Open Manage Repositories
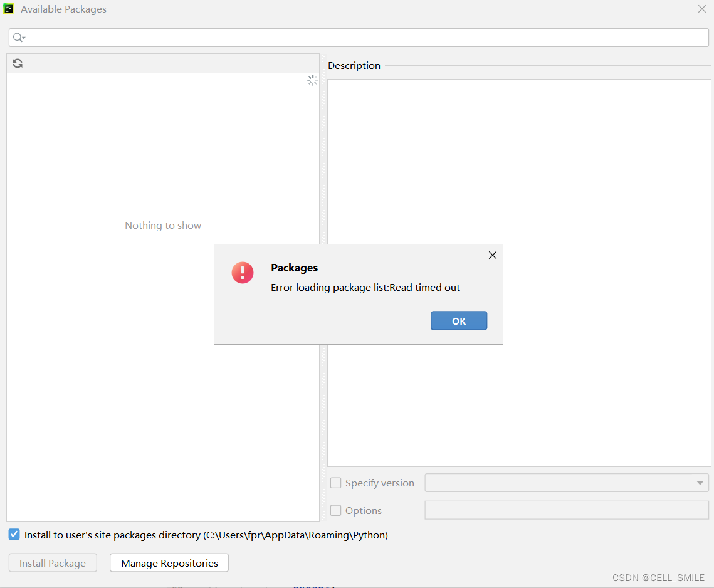 169,563
